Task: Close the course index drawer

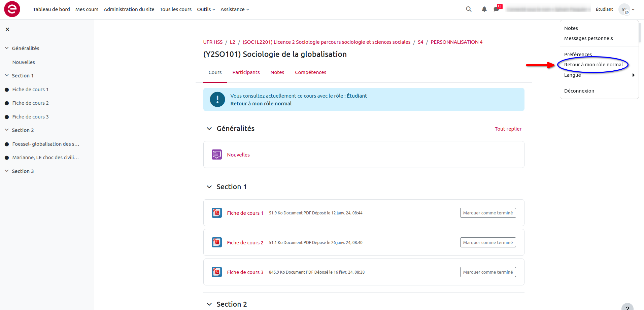Action: [x=7, y=29]
